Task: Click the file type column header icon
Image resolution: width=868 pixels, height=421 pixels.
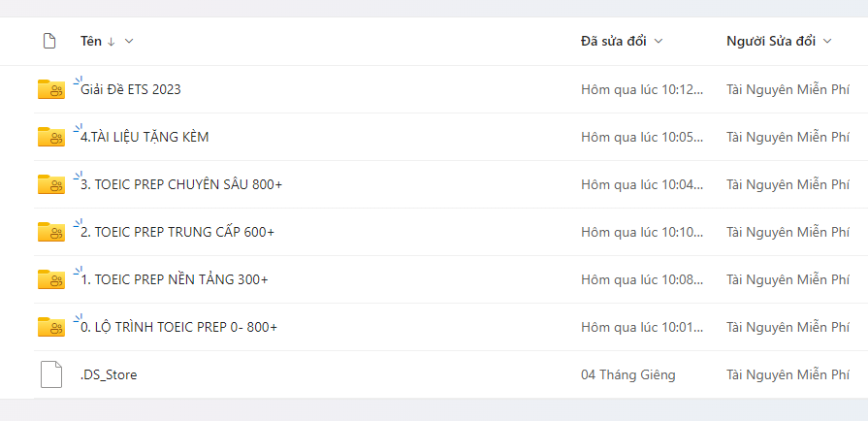Action: pyautogui.click(x=49, y=41)
